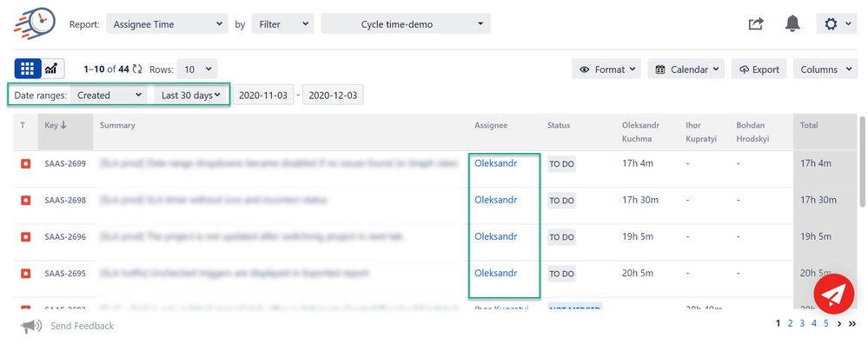Click the Total column header
The image size is (868, 351).
(x=809, y=126)
